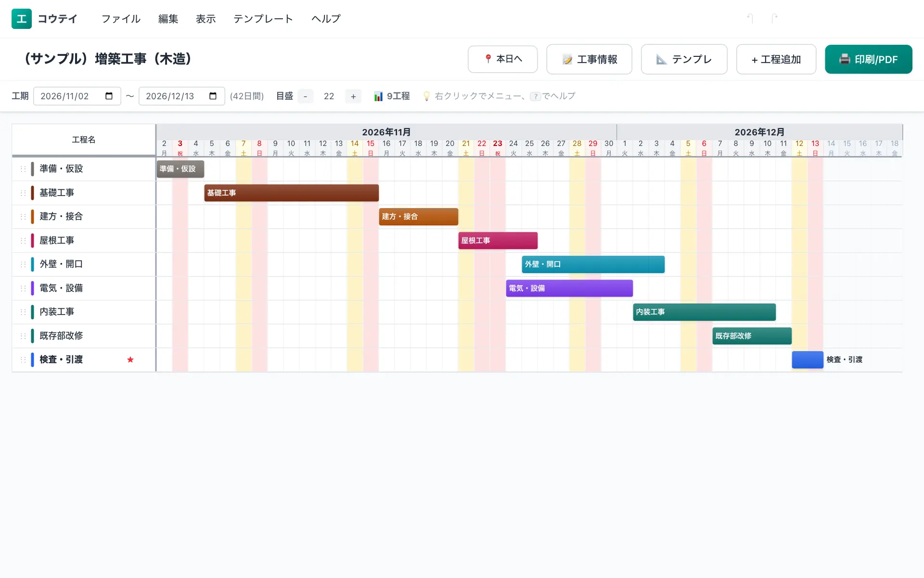The height and width of the screenshot is (578, 924).
Task: Click the 印刷/PDF button
Action: (x=869, y=59)
